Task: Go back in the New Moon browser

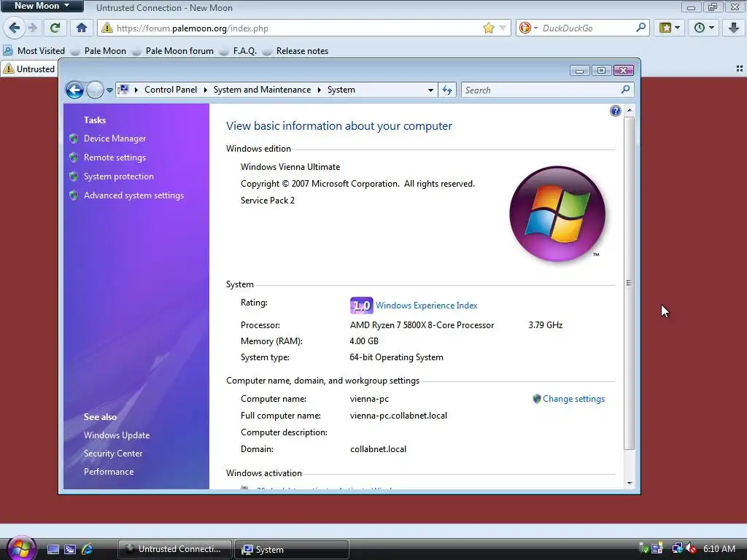Action: pyautogui.click(x=15, y=28)
